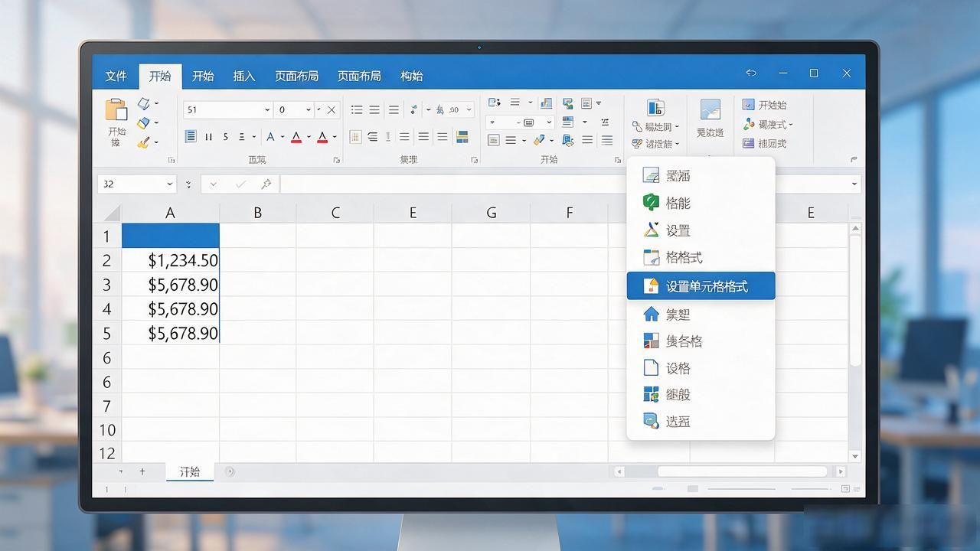Expand the name box dropdown showing 32

pyautogui.click(x=169, y=184)
